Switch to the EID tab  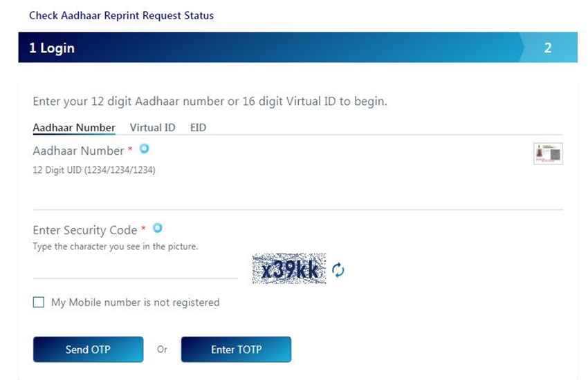(198, 128)
